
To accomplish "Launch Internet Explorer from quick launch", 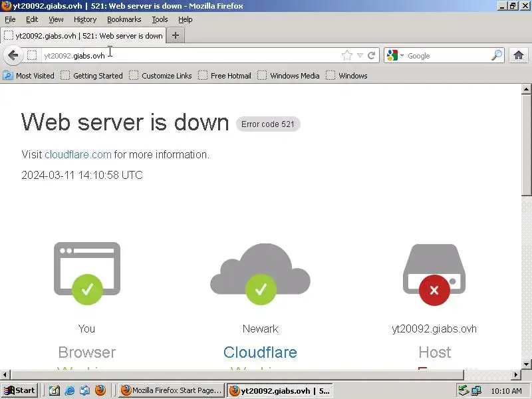I will [70, 390].
